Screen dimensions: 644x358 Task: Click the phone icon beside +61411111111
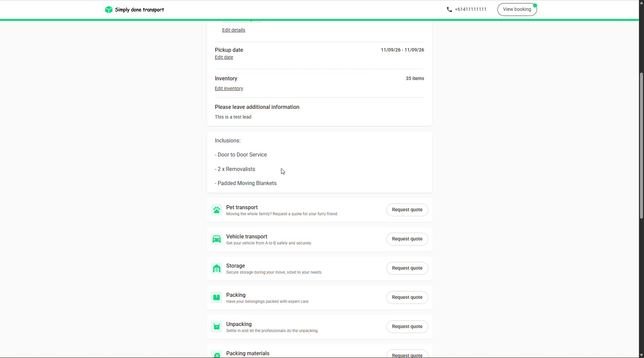pyautogui.click(x=449, y=10)
